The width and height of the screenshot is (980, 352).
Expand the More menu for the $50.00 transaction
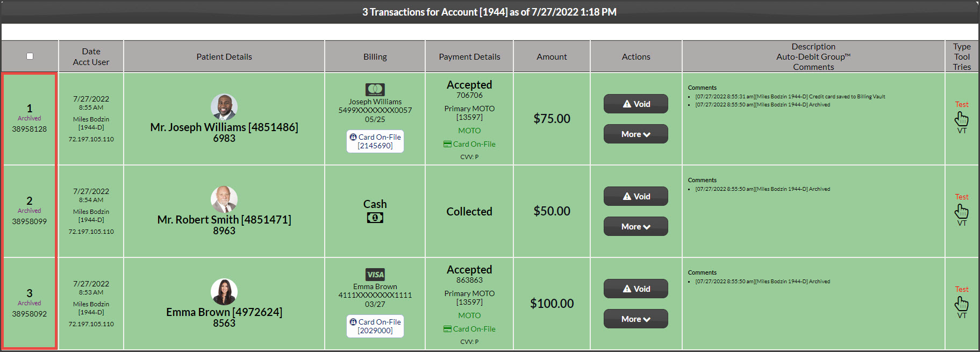[635, 226]
